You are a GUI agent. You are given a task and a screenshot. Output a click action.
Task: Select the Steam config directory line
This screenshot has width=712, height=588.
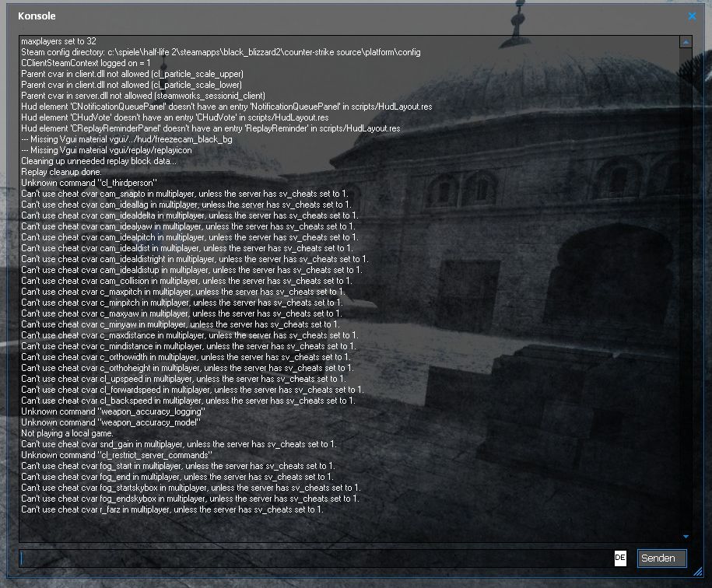point(220,52)
